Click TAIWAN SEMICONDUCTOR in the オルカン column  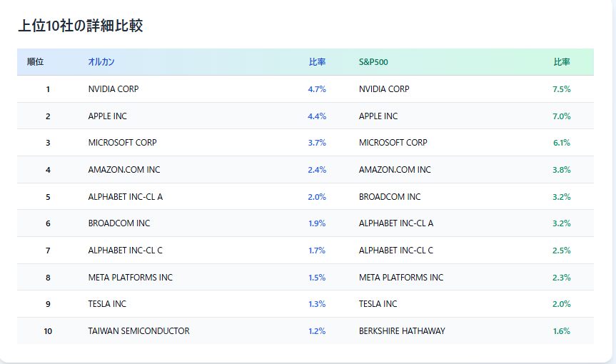[x=138, y=331]
